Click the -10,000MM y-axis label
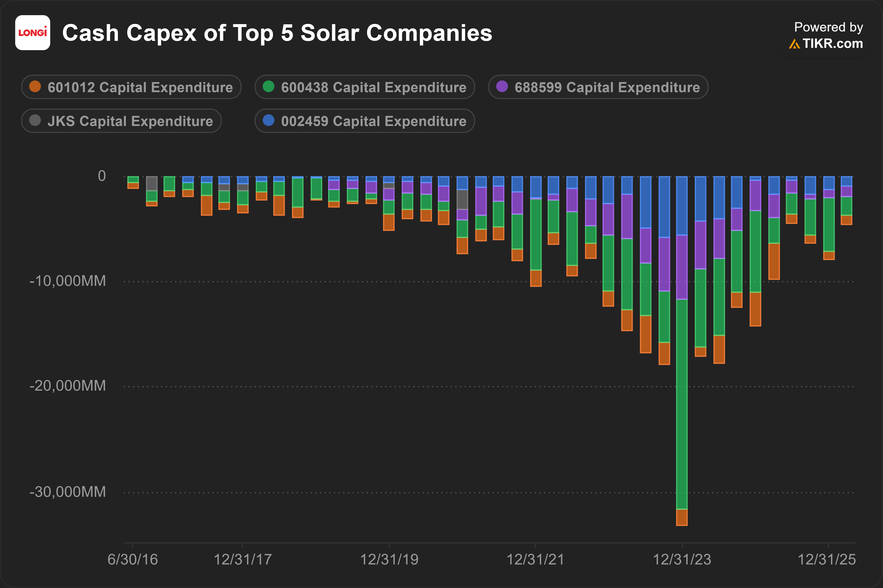 coord(68,281)
